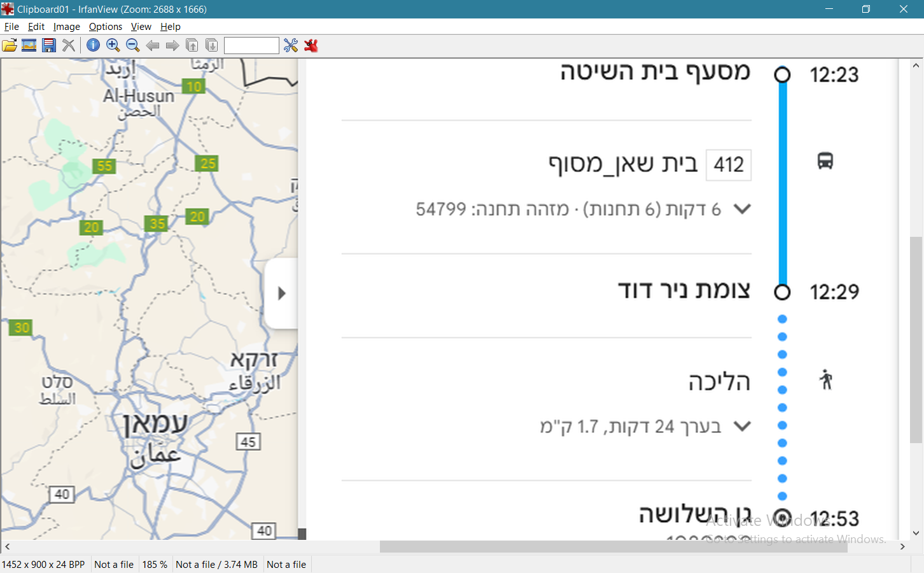Go to previous page in multipage image
The image size is (924, 573).
[x=192, y=45]
